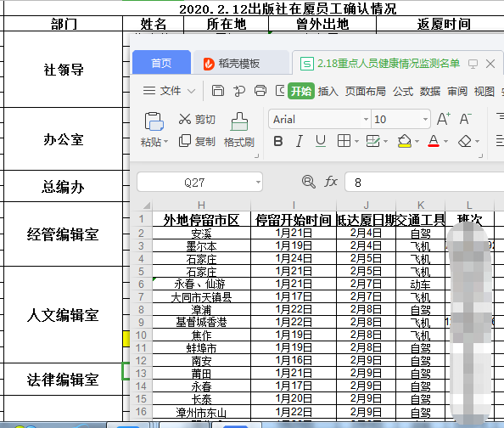Screen dimensions: 504x428
Task: Select the Format Painter (格式刷) brush
Action: (239, 121)
